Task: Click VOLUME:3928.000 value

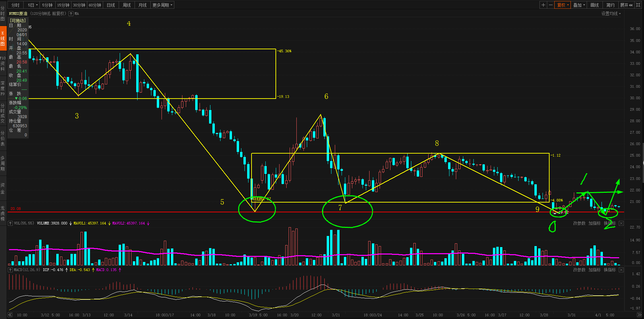Action: (x=52, y=223)
